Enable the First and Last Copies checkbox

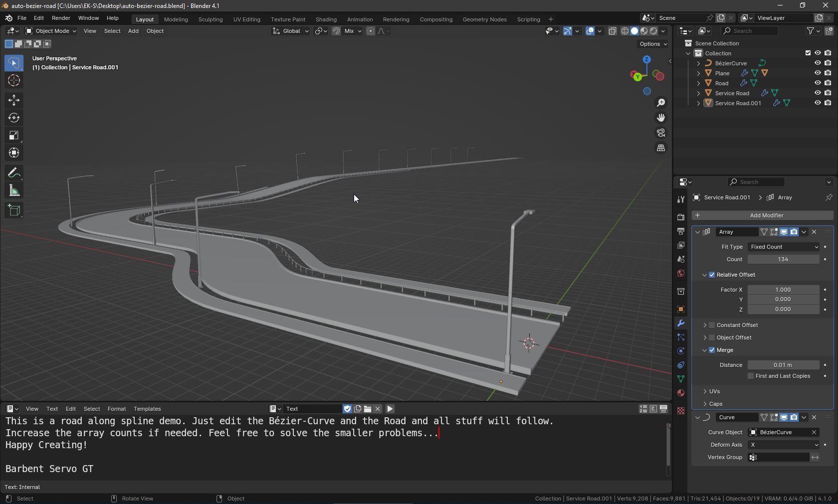751,376
